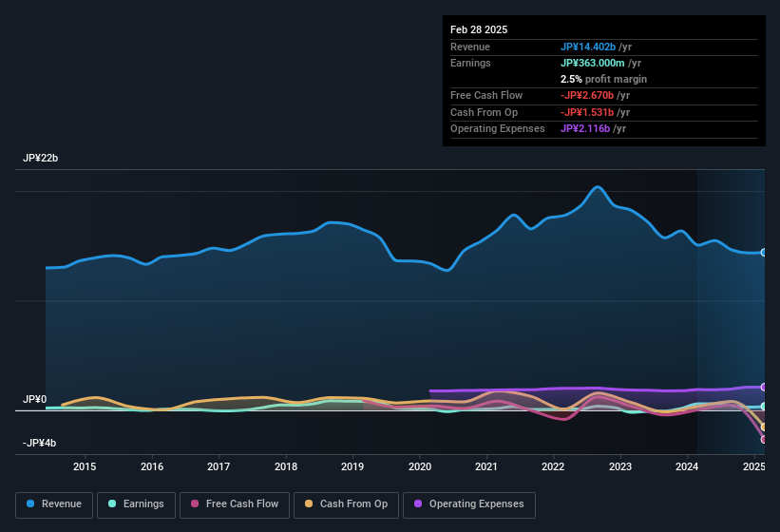Click the 2018 x-axis year label
780x532 pixels.
(286, 466)
